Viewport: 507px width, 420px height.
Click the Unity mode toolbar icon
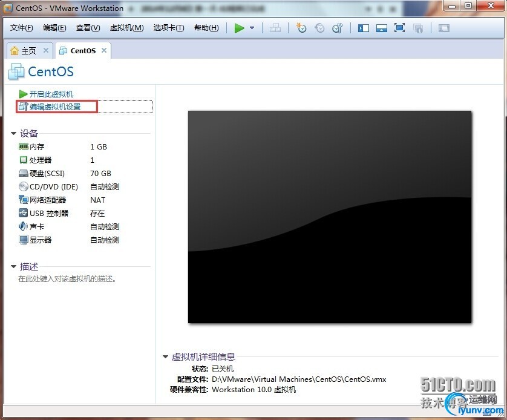point(417,28)
